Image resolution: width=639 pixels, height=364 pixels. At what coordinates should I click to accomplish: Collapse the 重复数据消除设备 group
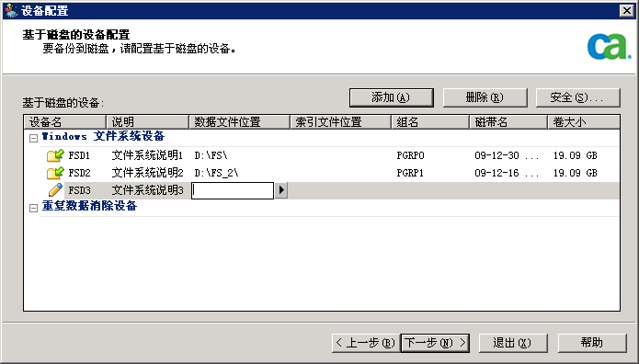click(x=34, y=208)
